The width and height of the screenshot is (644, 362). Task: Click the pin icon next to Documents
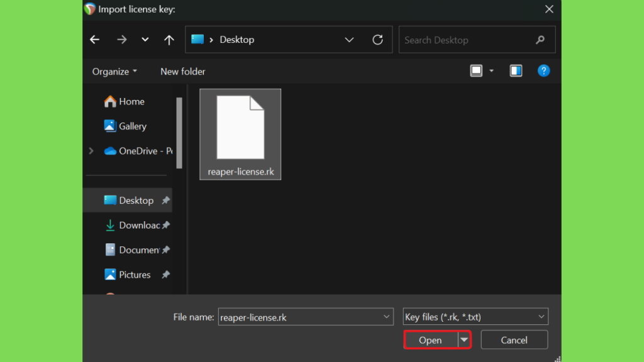[x=165, y=250]
